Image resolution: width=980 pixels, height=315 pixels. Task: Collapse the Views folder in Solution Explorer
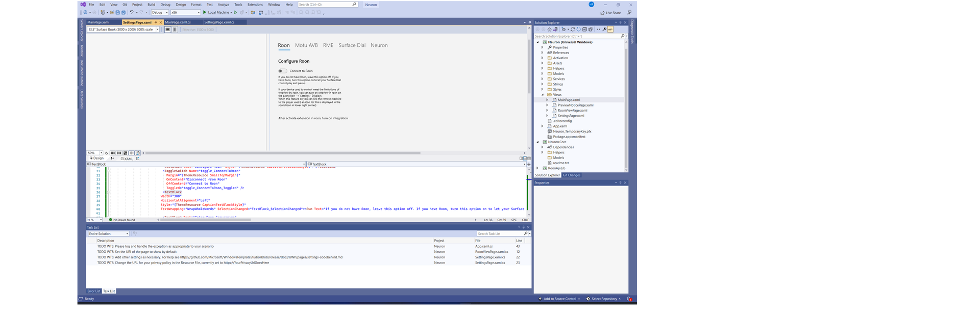(543, 95)
